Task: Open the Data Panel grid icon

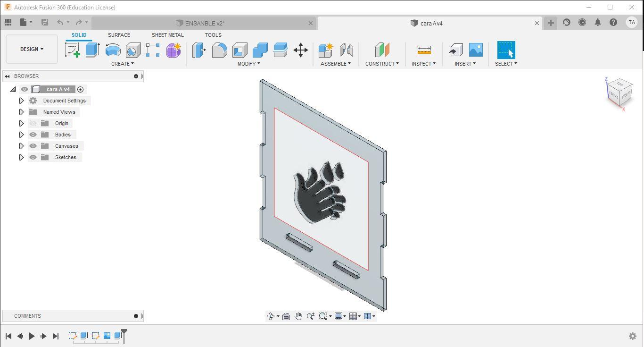Action: (x=8, y=22)
